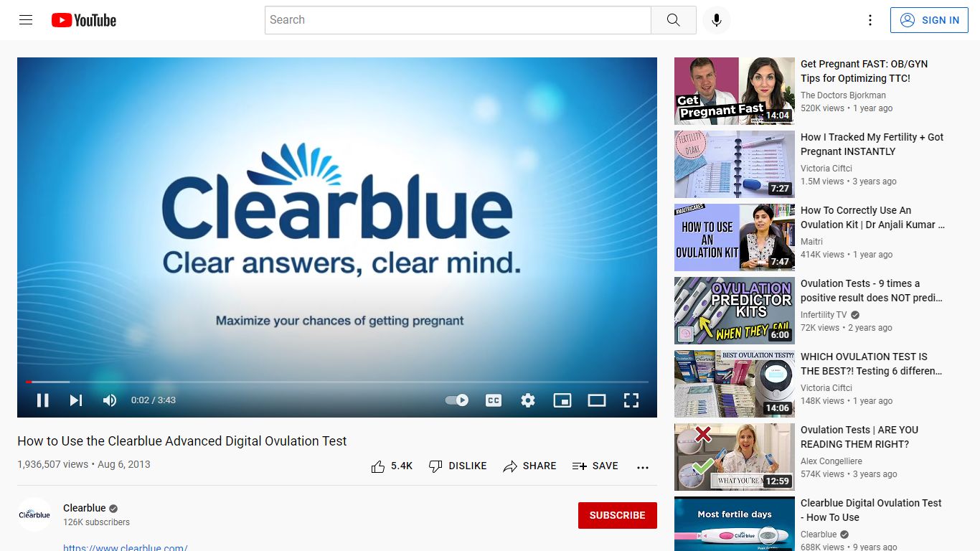980x551 pixels.
Task: Skip to the next video
Action: pos(76,400)
